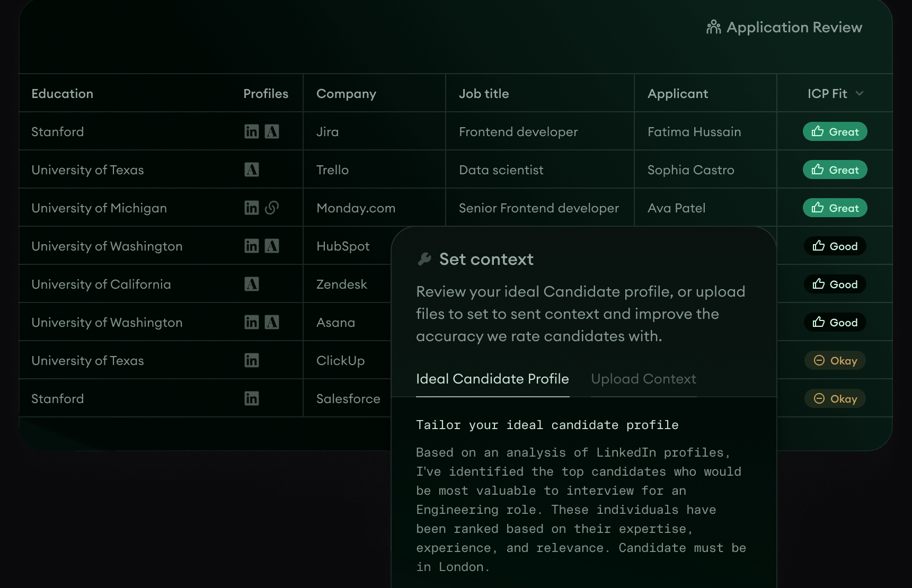The image size is (912, 588).
Task: Open the A profile icon in Jira row
Action: (272, 131)
